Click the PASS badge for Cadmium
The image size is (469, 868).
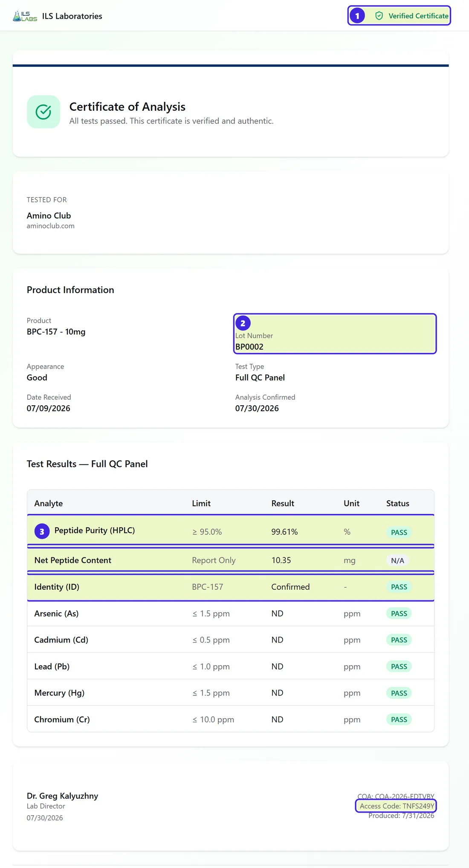tap(399, 640)
